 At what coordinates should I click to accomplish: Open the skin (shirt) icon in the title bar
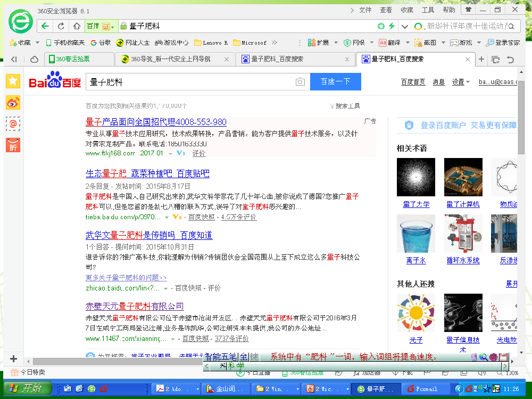pos(469,10)
